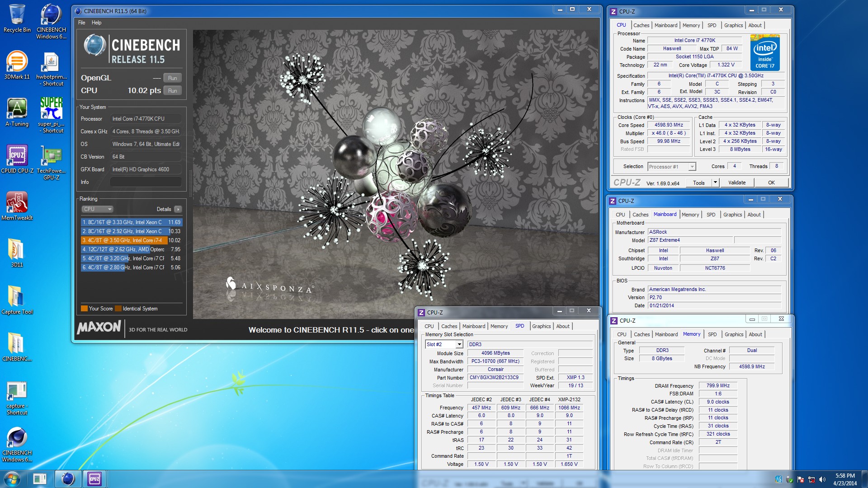Open CPU tab in Mainboard CPU-Z window

click(x=620, y=215)
